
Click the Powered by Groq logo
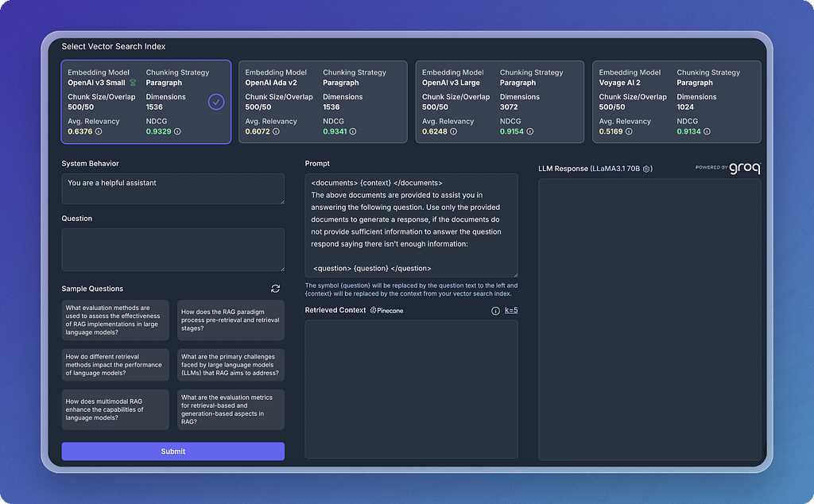point(728,168)
